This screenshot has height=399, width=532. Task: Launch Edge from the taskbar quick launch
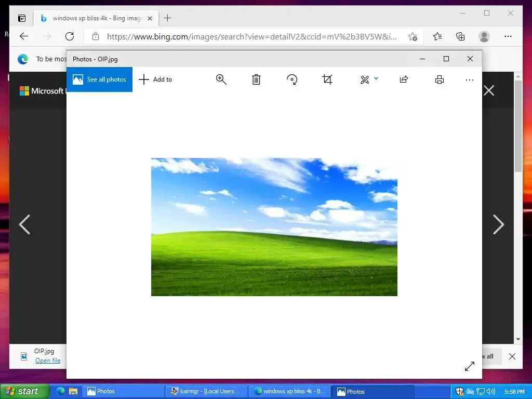[60, 391]
